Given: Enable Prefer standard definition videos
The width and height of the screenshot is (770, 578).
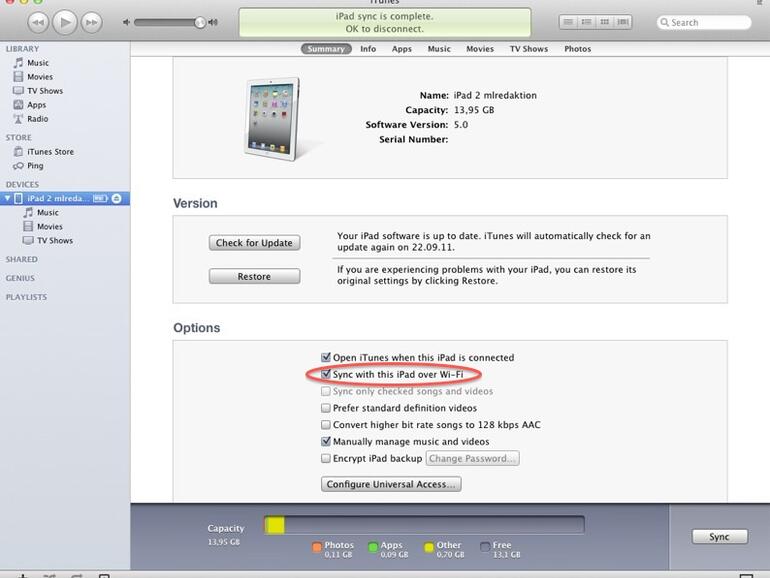Looking at the screenshot, I should tap(326, 408).
